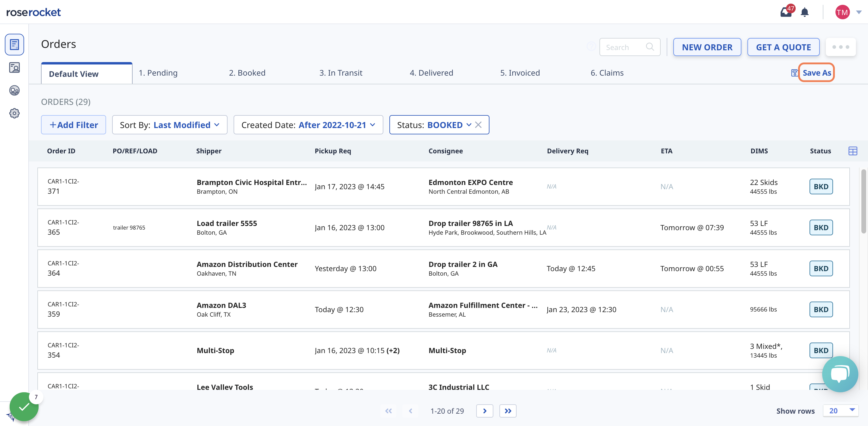868x426 pixels.
Task: Open the three-dot more options menu
Action: point(841,47)
